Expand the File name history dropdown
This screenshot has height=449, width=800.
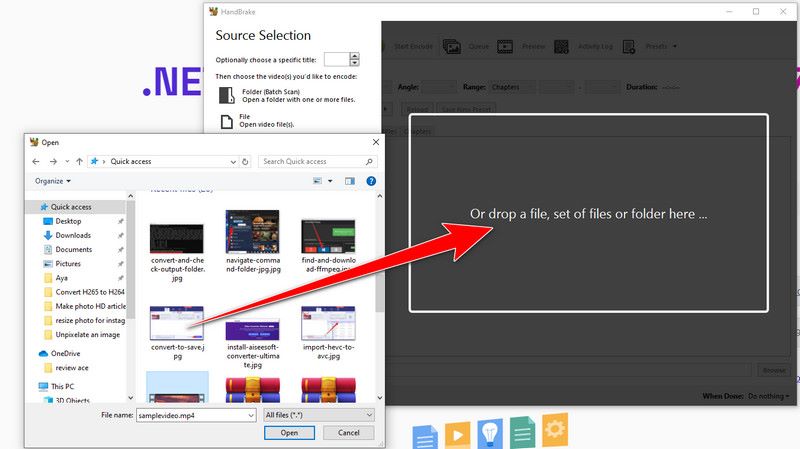251,414
